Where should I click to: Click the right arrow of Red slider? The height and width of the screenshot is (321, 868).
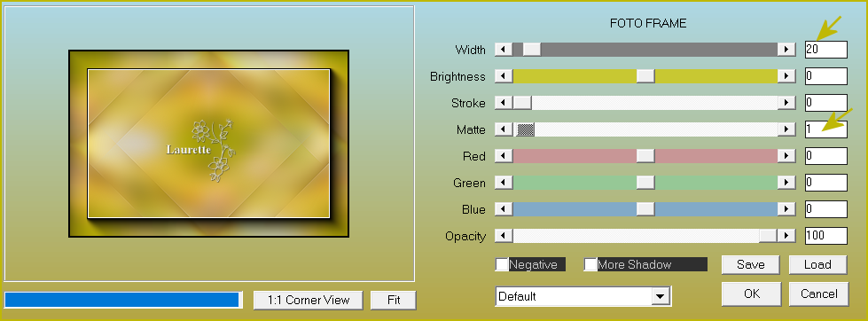coord(786,156)
